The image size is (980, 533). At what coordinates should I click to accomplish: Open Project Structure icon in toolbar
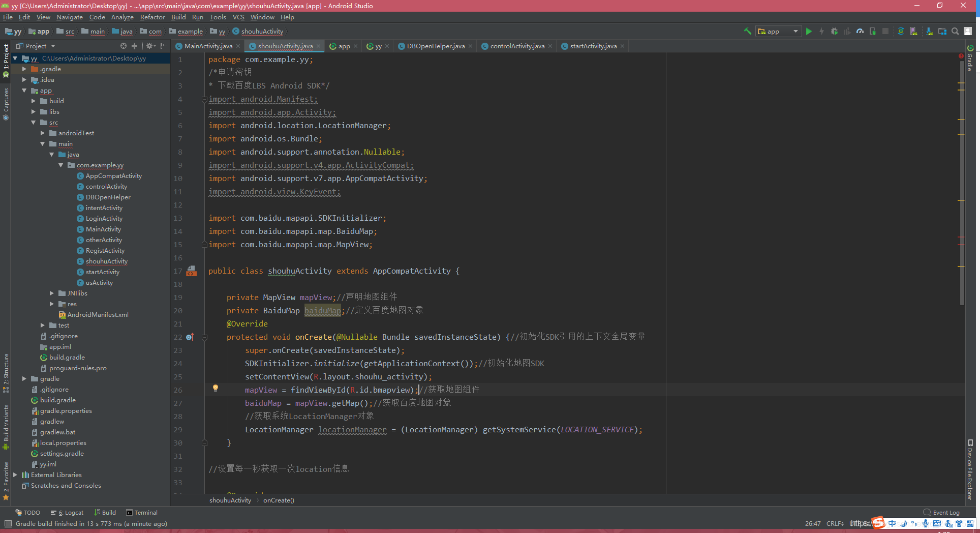coord(942,31)
